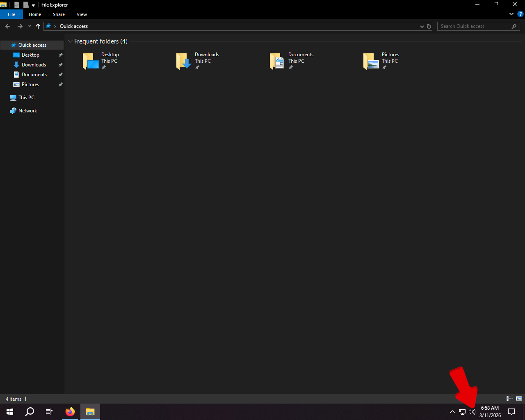The height and width of the screenshot is (420, 525).
Task: Select Network in the navigation pane
Action: (x=27, y=111)
